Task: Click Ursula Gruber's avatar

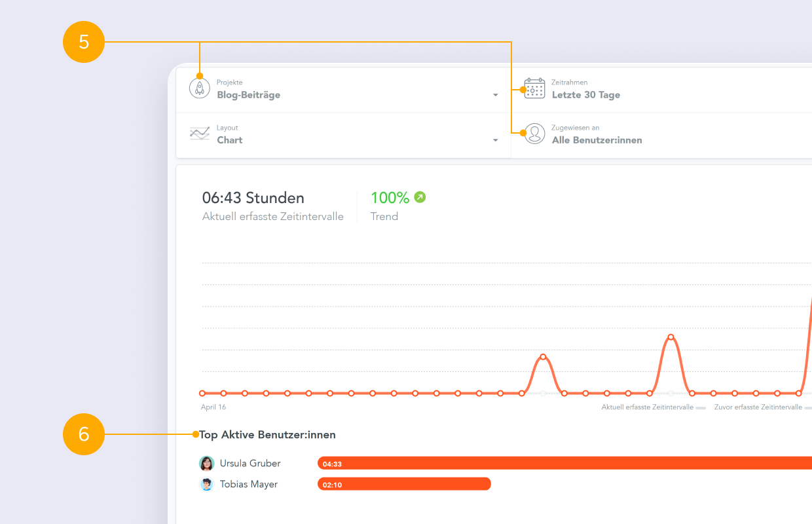Action: [x=207, y=464]
